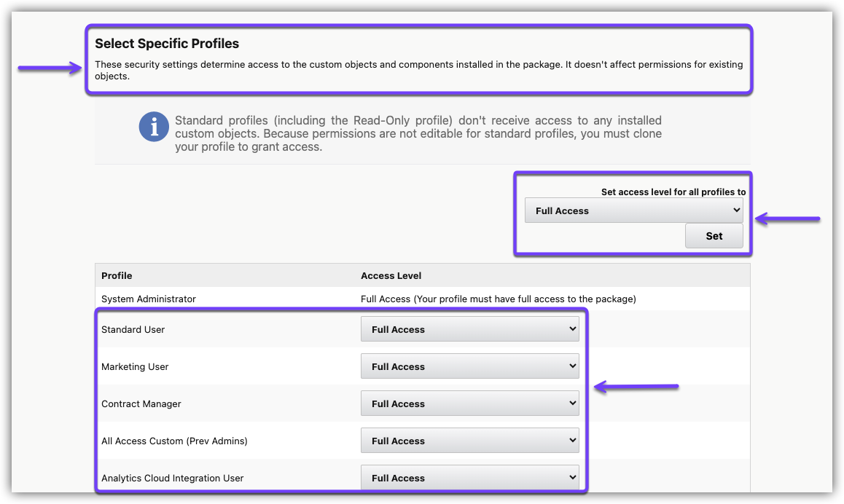
Task: Click the purple arrow pointing at the heading
Action: (50, 68)
